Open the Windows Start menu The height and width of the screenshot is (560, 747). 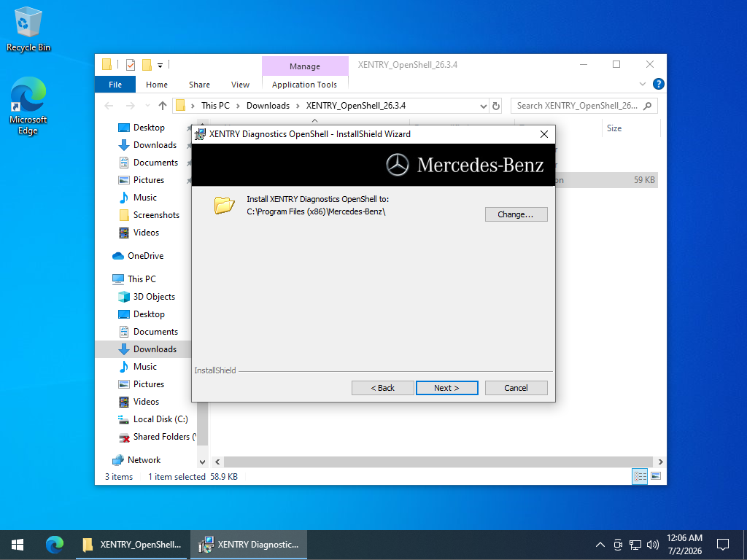click(18, 544)
